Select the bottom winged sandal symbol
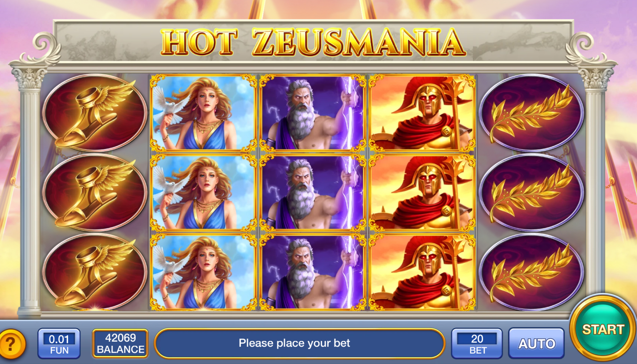637x364 pixels. pyautogui.click(x=94, y=272)
